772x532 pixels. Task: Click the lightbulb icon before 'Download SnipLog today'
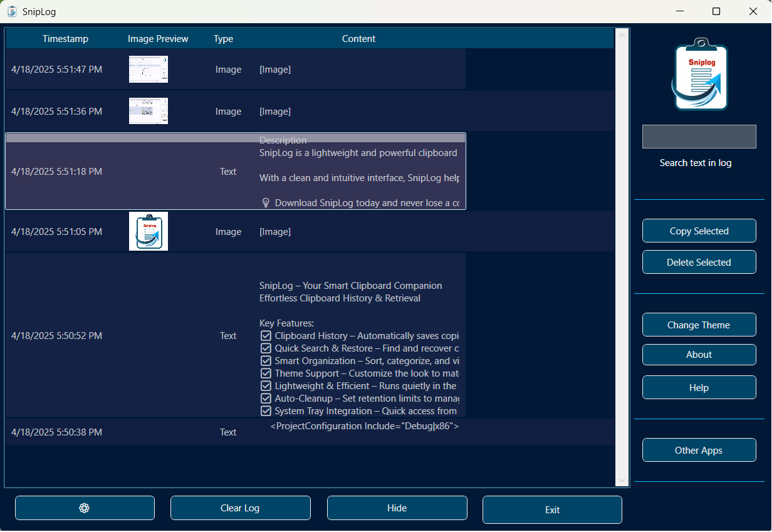[x=266, y=203]
